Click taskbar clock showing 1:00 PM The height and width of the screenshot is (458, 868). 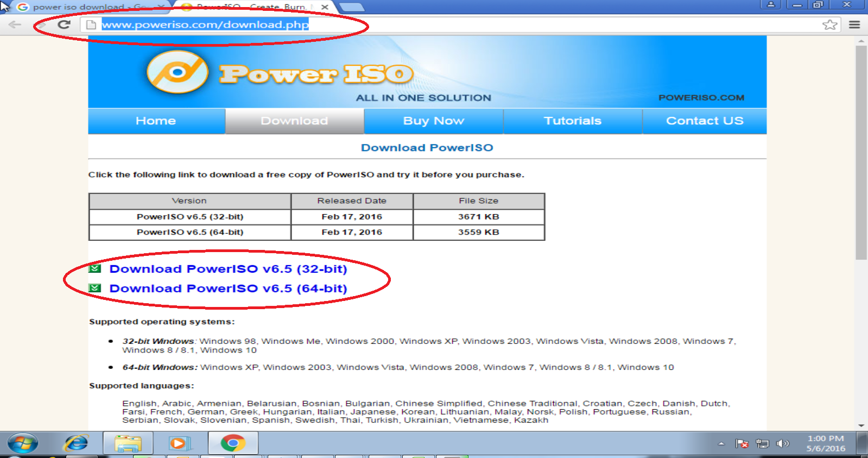[826, 443]
